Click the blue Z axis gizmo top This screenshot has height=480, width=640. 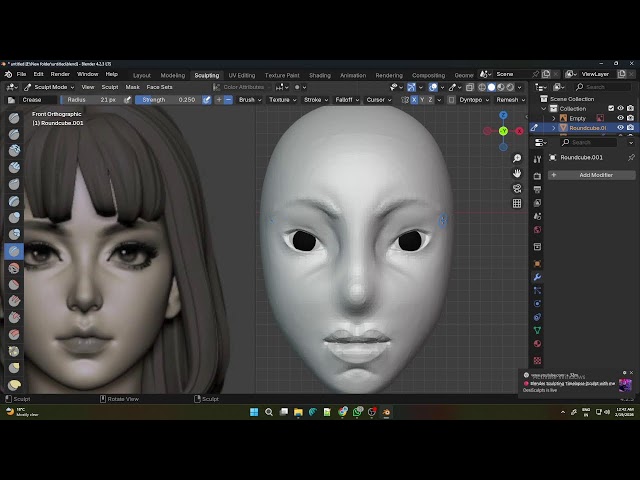[503, 115]
